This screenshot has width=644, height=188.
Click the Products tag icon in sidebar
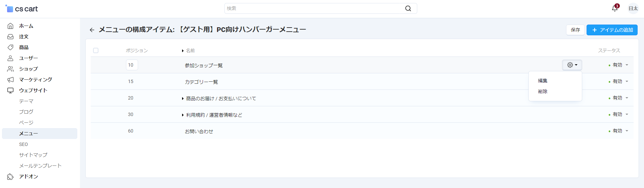click(x=10, y=47)
